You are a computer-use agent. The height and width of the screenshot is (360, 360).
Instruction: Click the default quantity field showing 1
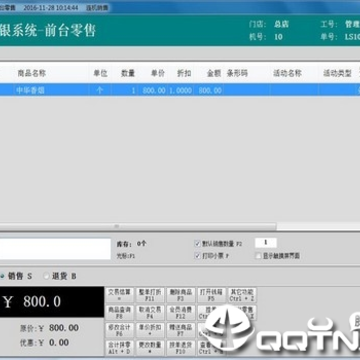pyautogui.click(x=266, y=243)
